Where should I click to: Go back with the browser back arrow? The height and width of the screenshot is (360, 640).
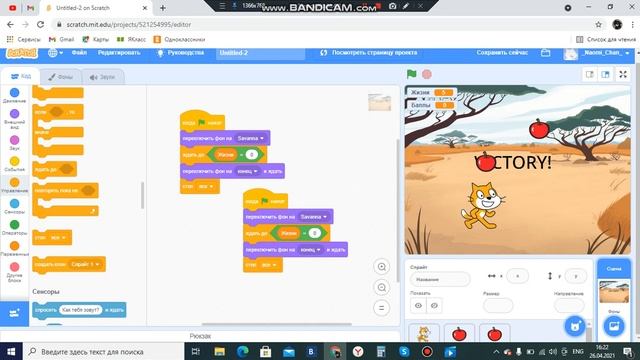(10, 24)
